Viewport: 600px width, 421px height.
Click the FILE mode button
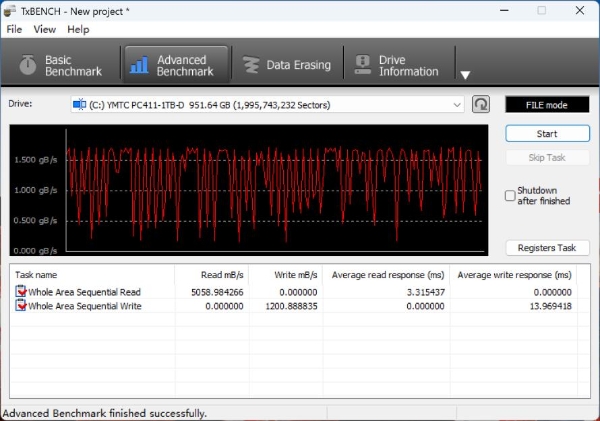(547, 105)
